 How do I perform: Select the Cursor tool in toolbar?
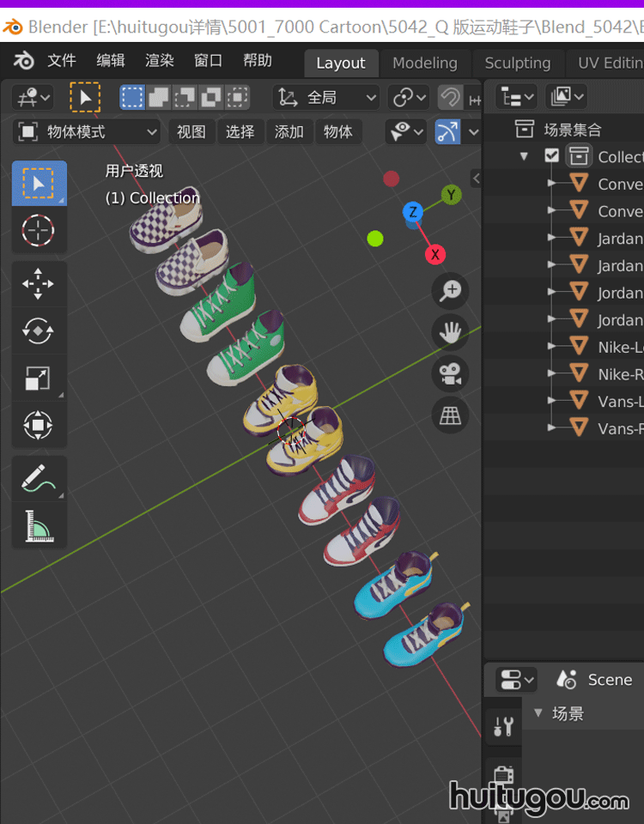pyautogui.click(x=39, y=230)
